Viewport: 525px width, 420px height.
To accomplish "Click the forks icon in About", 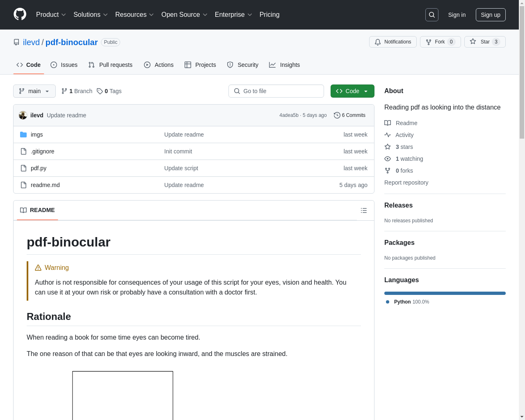I will 388,171.
